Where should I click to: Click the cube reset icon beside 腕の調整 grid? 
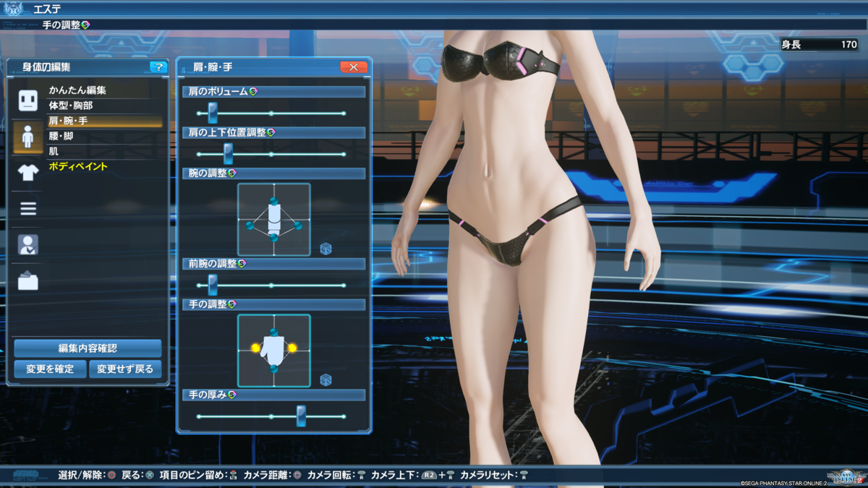[325, 249]
